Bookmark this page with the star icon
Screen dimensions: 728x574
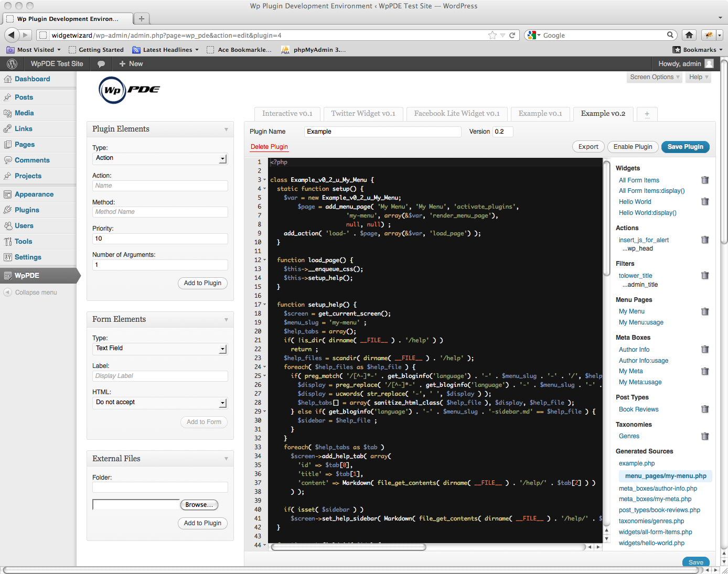click(492, 35)
